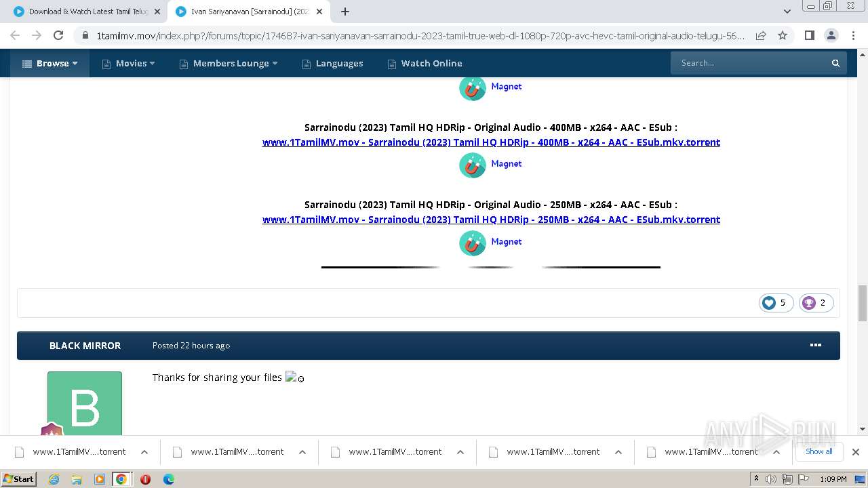Click the heart reaction icon with count 5
Viewport: 868px width, 488px height.
768,303
